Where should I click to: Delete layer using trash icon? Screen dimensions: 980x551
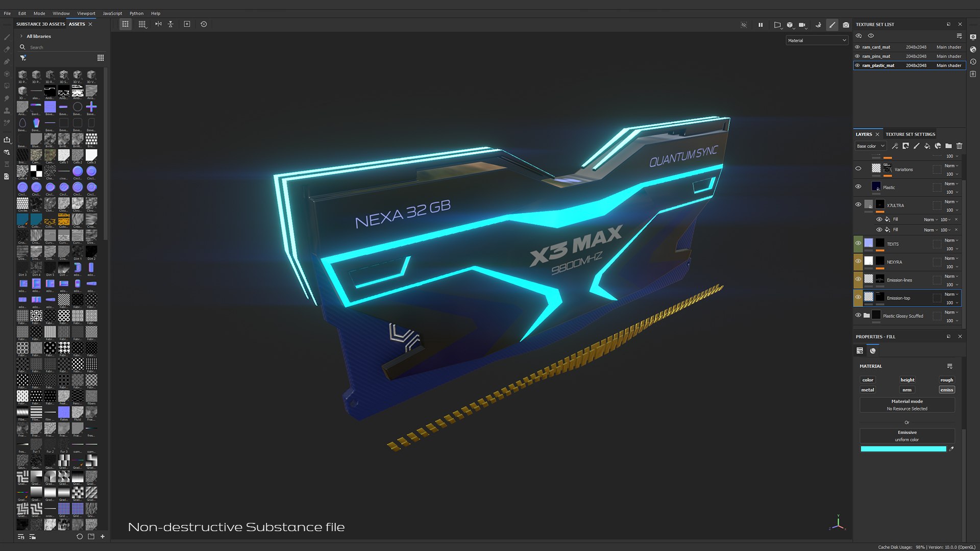coord(959,146)
